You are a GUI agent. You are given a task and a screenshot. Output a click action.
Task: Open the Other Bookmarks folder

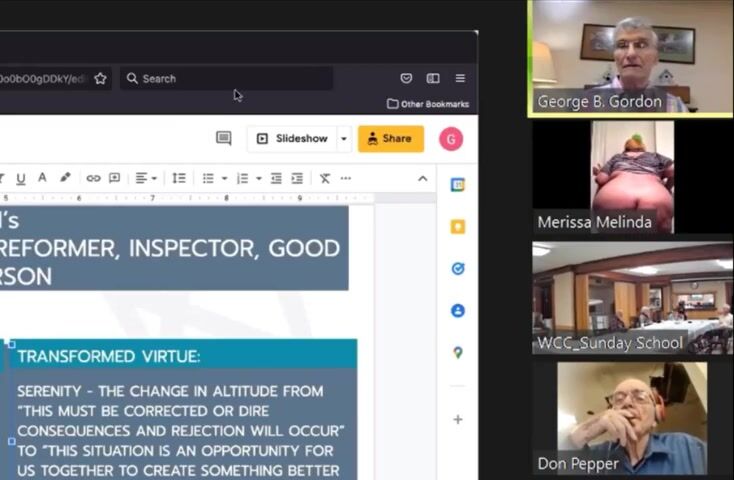427,104
